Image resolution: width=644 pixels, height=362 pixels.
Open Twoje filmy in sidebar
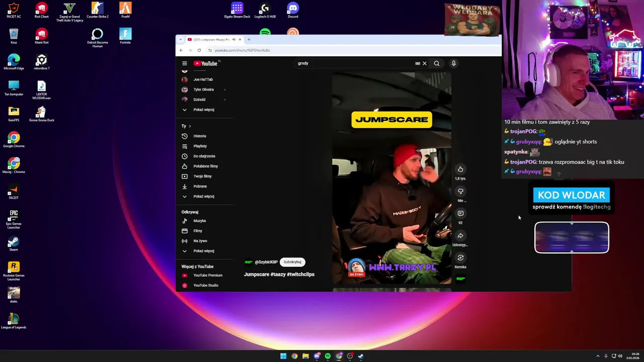coord(203,176)
